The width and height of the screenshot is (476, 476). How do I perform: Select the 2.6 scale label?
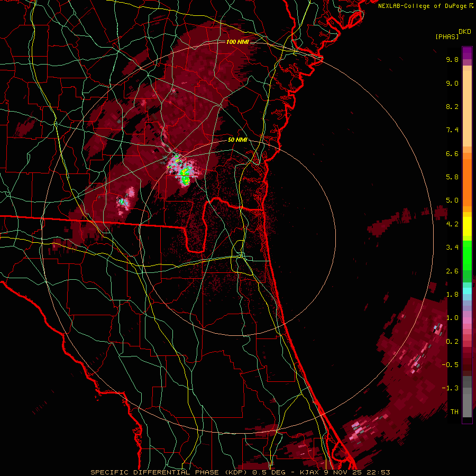452,271
